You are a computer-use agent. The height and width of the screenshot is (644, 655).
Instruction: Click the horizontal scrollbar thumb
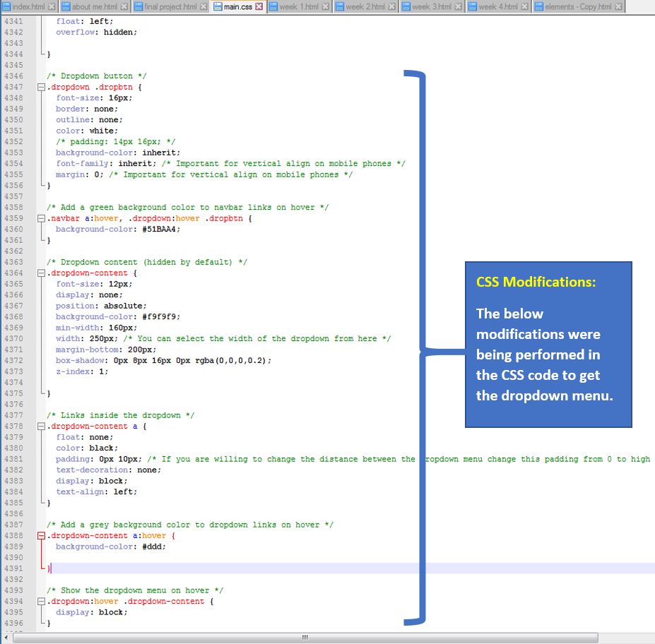(305, 638)
